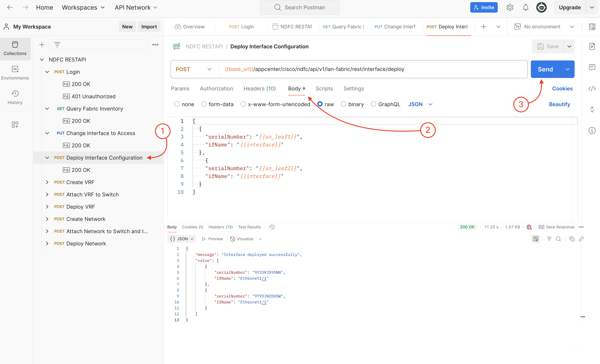Select the raw body type
This screenshot has width=600, height=364.
coord(320,104)
